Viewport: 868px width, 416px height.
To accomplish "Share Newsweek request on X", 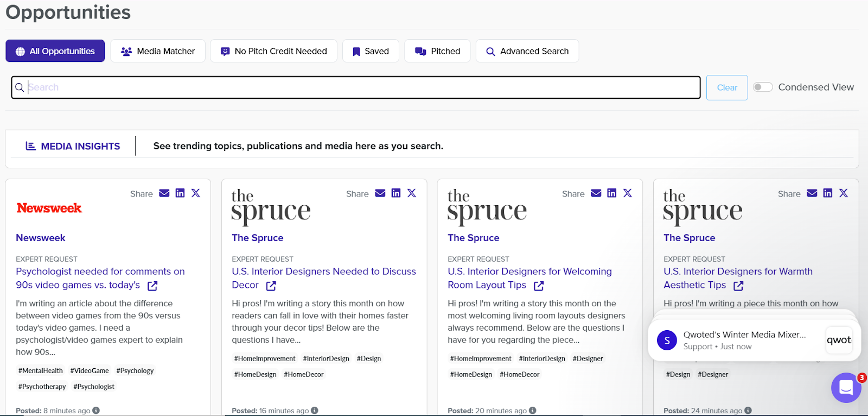I will (196, 193).
